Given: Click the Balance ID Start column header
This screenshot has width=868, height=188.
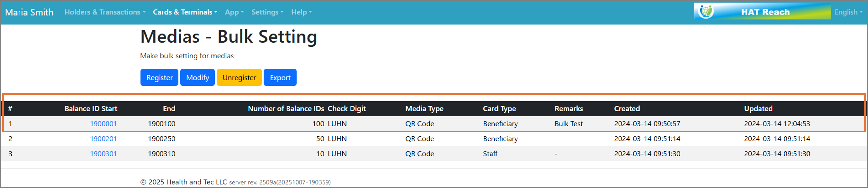Looking at the screenshot, I should [x=91, y=109].
